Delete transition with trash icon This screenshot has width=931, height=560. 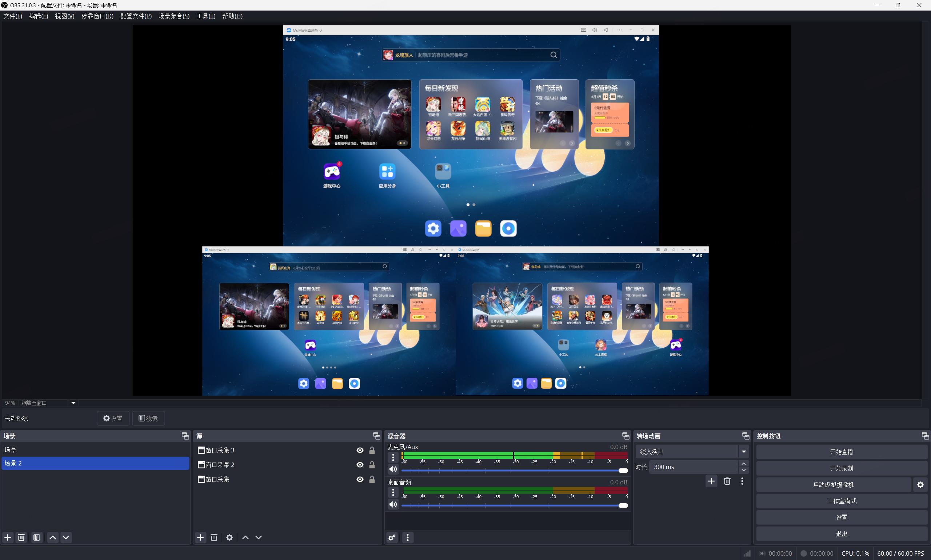pyautogui.click(x=727, y=481)
